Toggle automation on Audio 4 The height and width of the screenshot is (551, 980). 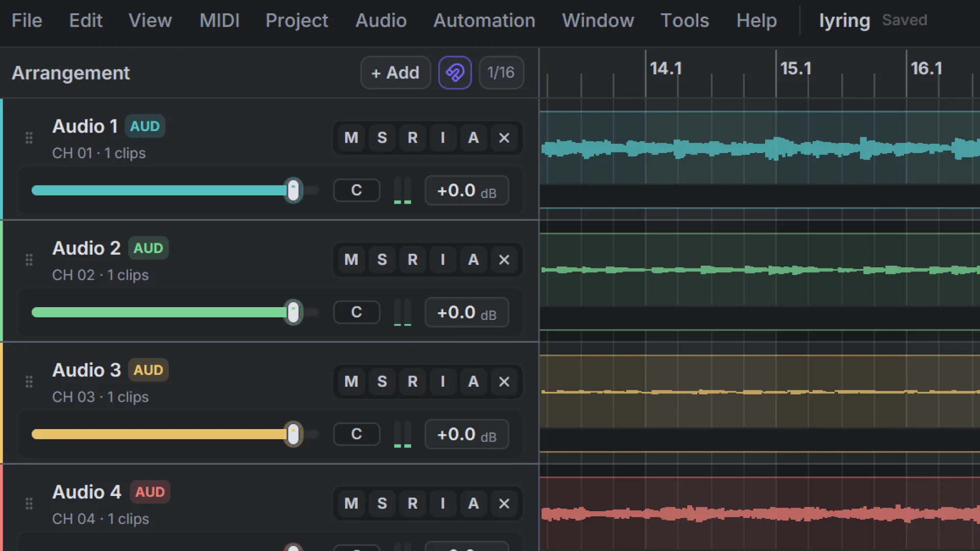pos(473,504)
